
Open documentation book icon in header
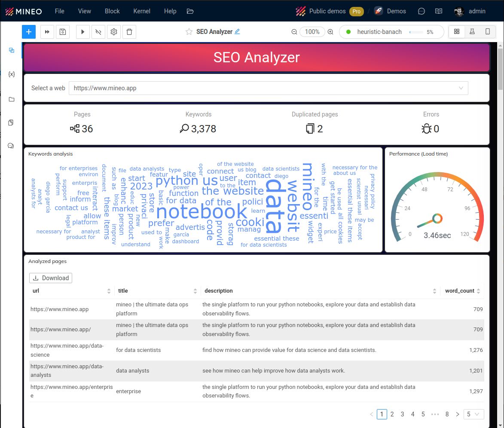tap(439, 11)
